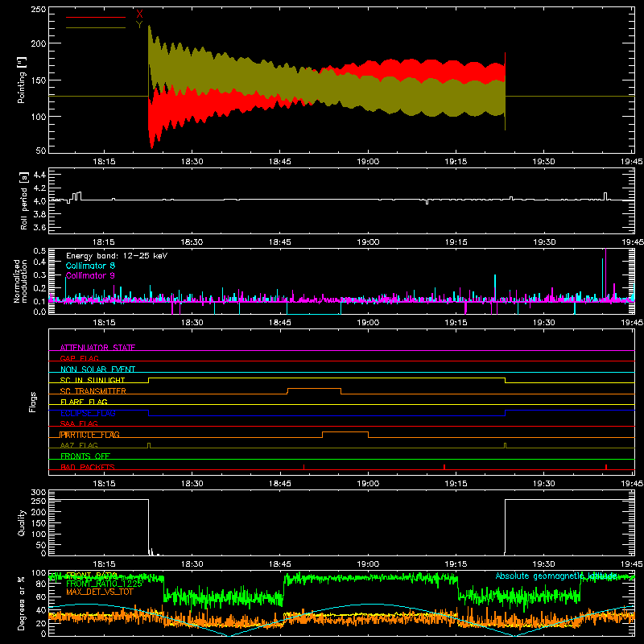
Task: Click the NON_SOLAR_EVENT flag label
Action: pos(97,369)
